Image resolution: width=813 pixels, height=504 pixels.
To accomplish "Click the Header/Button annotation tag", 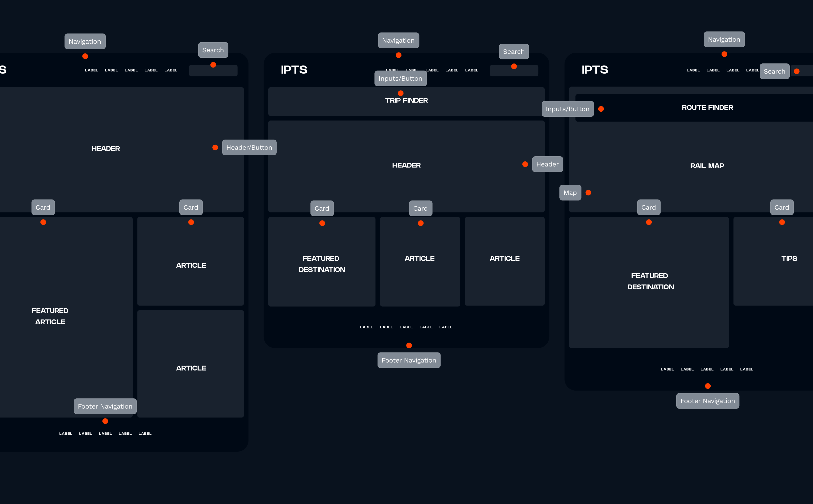I will 249,147.
